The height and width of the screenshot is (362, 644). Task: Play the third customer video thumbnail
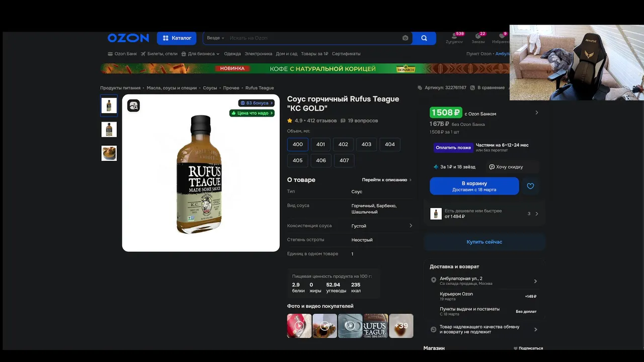coord(350,326)
